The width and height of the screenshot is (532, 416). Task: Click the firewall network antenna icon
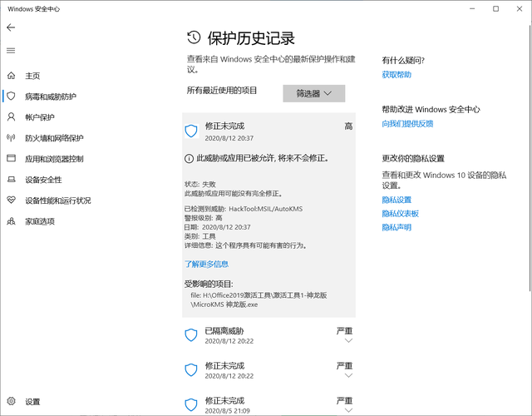[x=11, y=138]
